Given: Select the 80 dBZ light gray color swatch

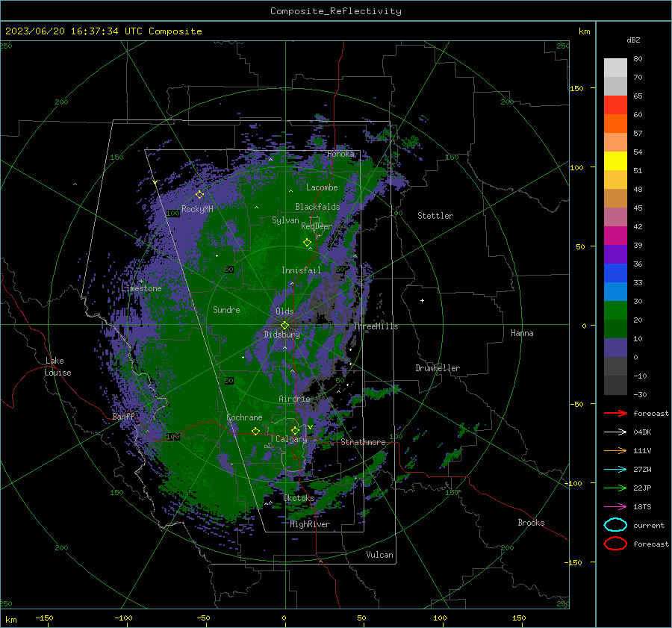Looking at the screenshot, I should coord(615,67).
